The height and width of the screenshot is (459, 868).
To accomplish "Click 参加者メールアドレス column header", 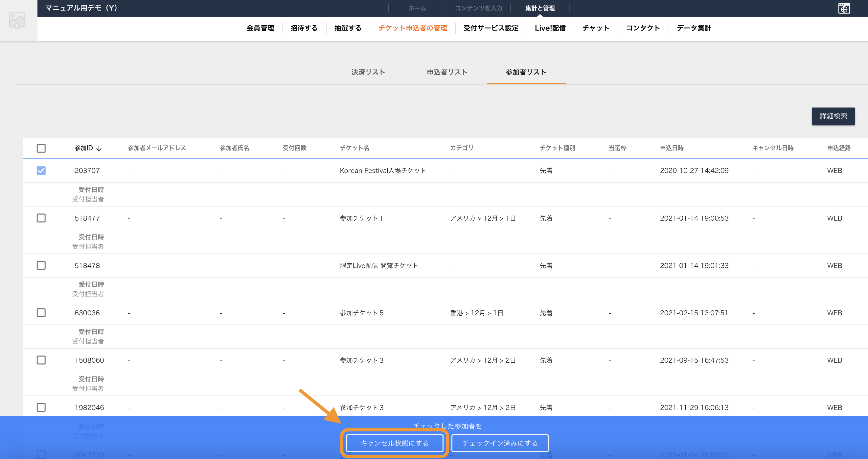I will 157,148.
